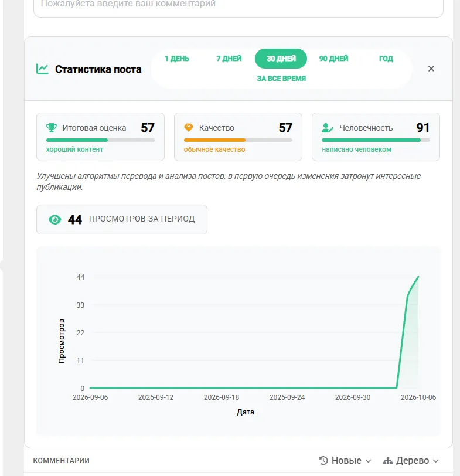
Task: Click the y-axis value 33
Action: (80, 305)
